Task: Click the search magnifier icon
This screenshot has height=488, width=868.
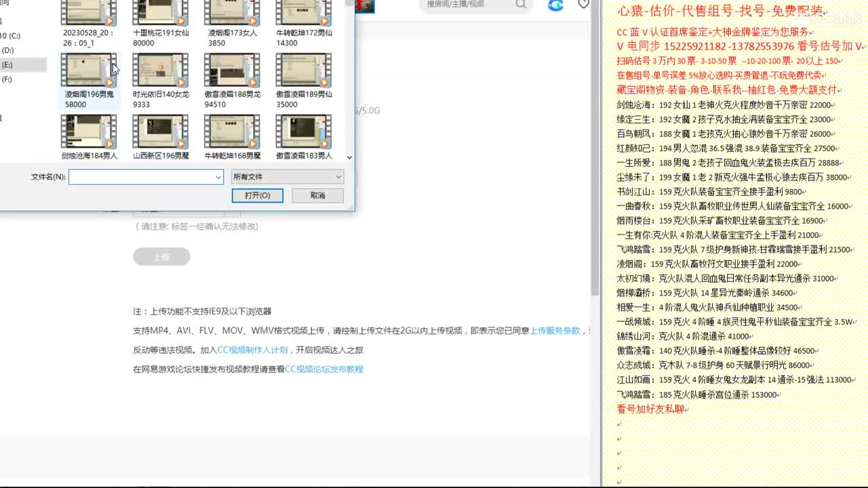Action: [519, 5]
